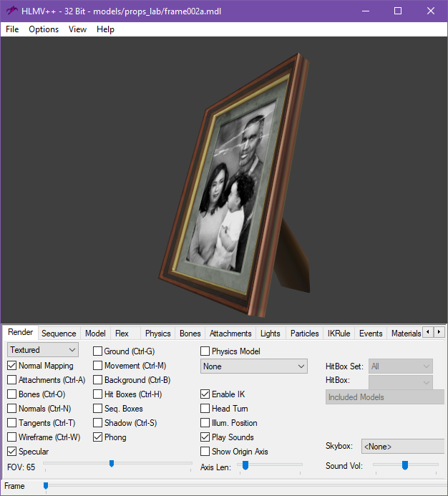Switch to the Model tab
The height and width of the screenshot is (496, 448).
pyautogui.click(x=95, y=334)
